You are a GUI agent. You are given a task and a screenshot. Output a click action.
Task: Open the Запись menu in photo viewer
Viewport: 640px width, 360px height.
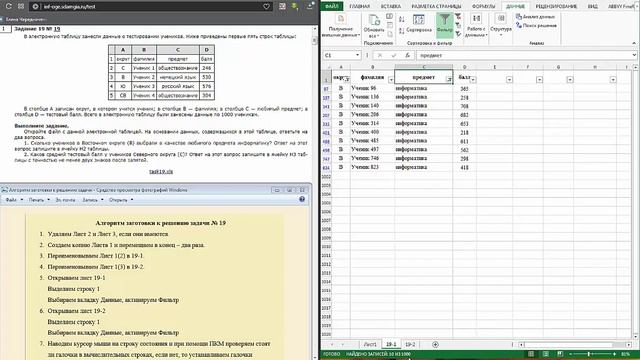point(93,200)
